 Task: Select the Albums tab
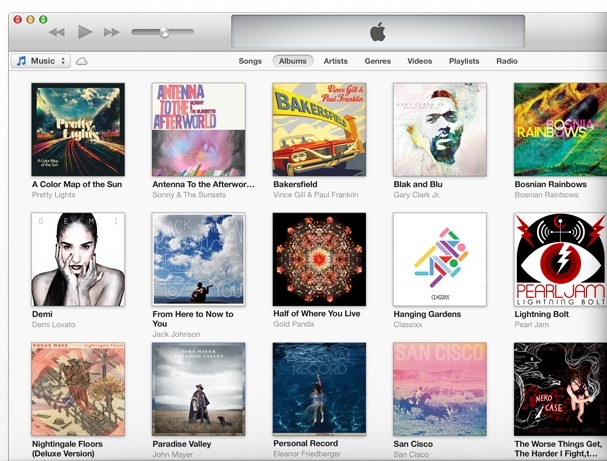click(x=293, y=61)
